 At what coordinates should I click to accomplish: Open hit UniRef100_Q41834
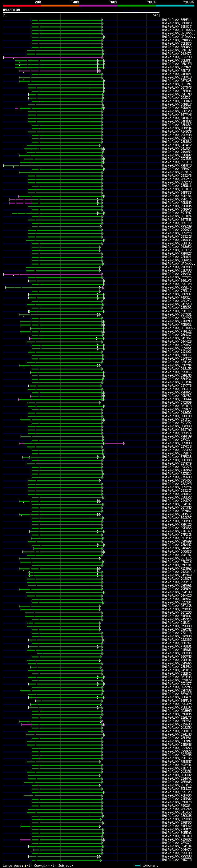click(x=176, y=149)
